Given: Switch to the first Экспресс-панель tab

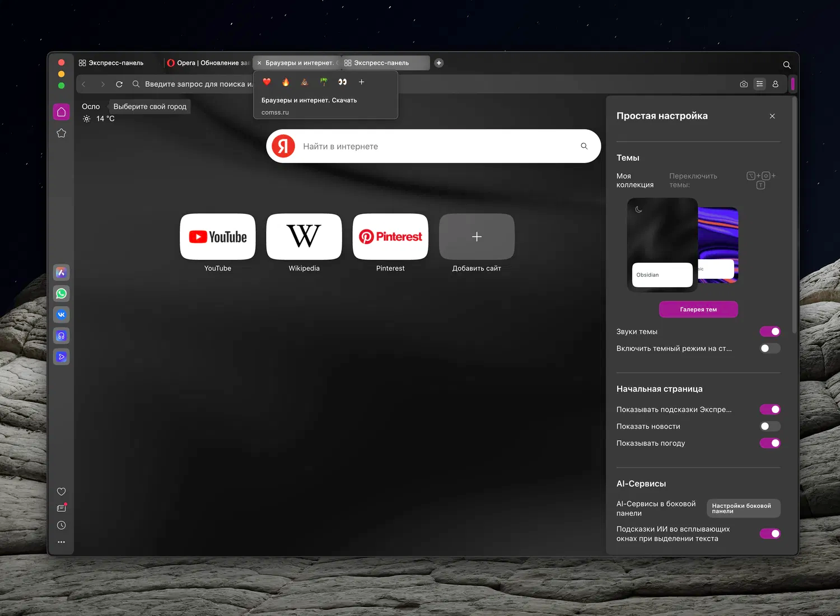Looking at the screenshot, I should tap(118, 63).
